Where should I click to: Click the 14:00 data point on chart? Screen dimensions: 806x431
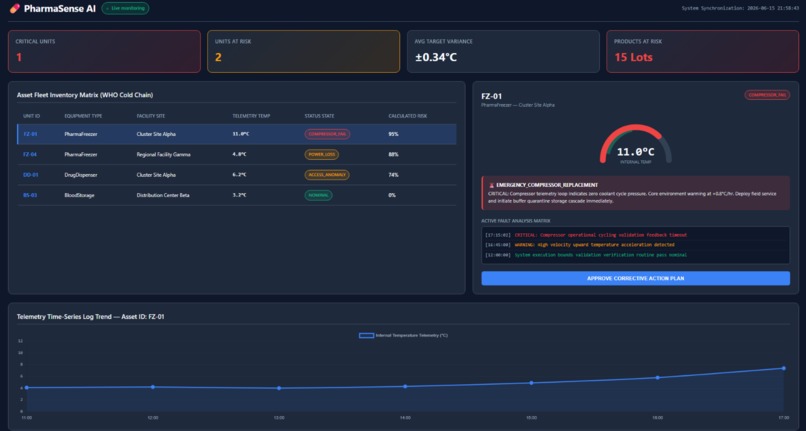tap(405, 386)
